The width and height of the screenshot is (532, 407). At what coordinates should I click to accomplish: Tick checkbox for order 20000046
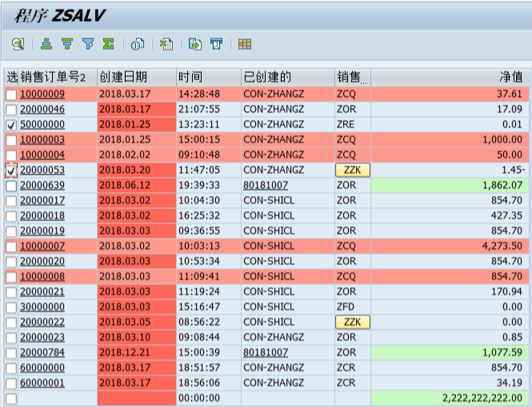coord(11,110)
